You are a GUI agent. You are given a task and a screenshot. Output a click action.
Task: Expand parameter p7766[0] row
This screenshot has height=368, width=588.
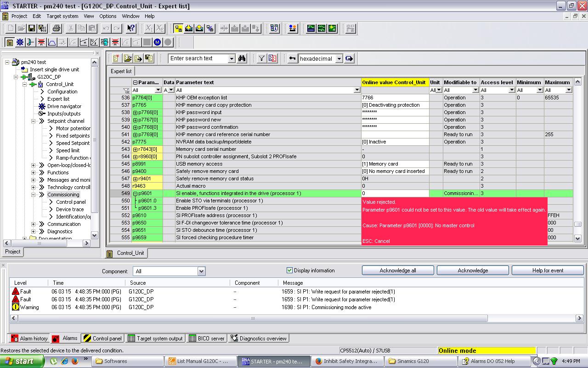(135, 113)
